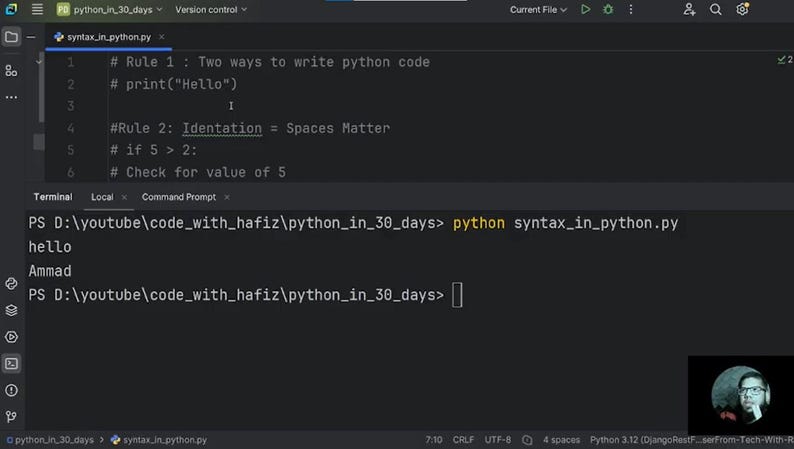Viewport: 794px width, 449px height.
Task: Close the Command Prompt terminal tab
Action: (x=227, y=197)
